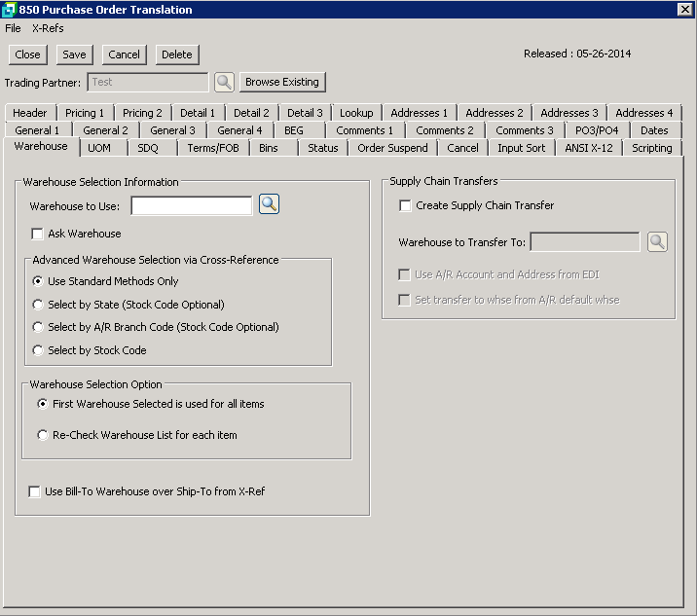This screenshot has height=616, width=697.
Task: Check Create Supply Chain Transfer
Action: tap(406, 205)
